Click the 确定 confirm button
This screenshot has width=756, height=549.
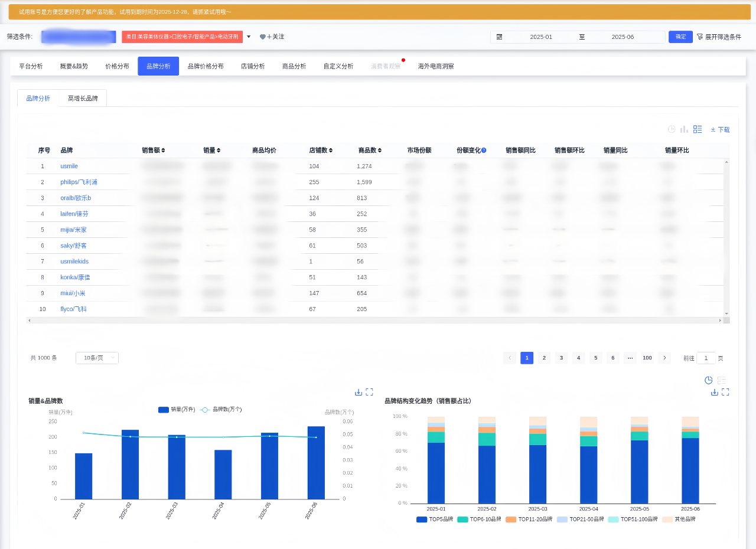pos(680,37)
